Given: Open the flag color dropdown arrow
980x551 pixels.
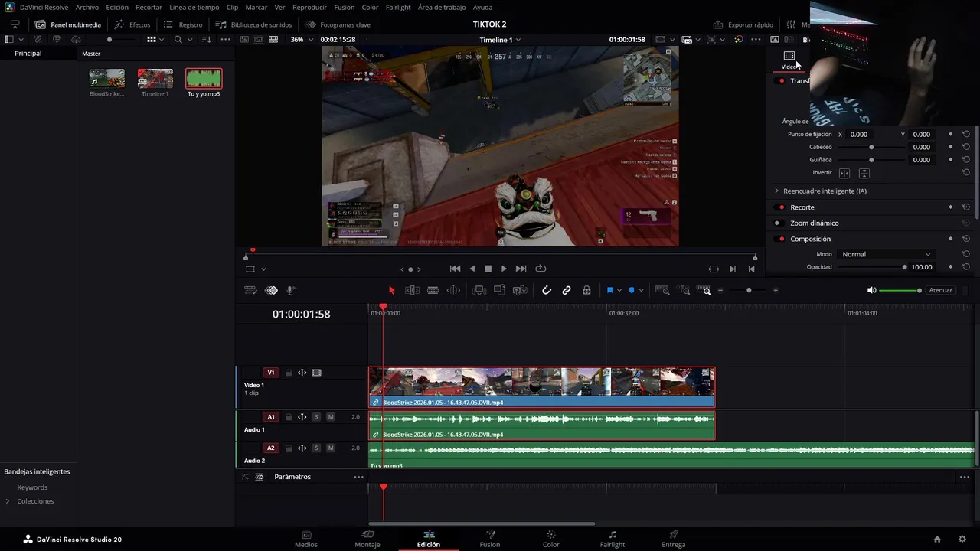Looking at the screenshot, I should [619, 290].
